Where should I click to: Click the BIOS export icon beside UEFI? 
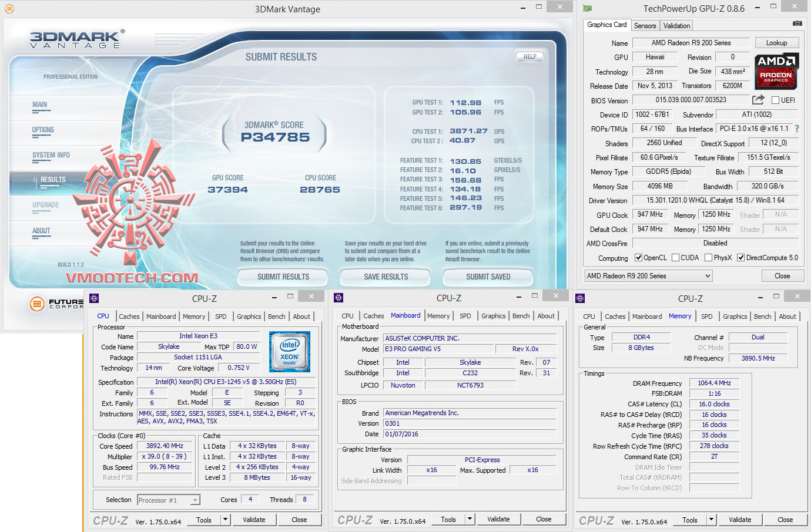tap(758, 100)
